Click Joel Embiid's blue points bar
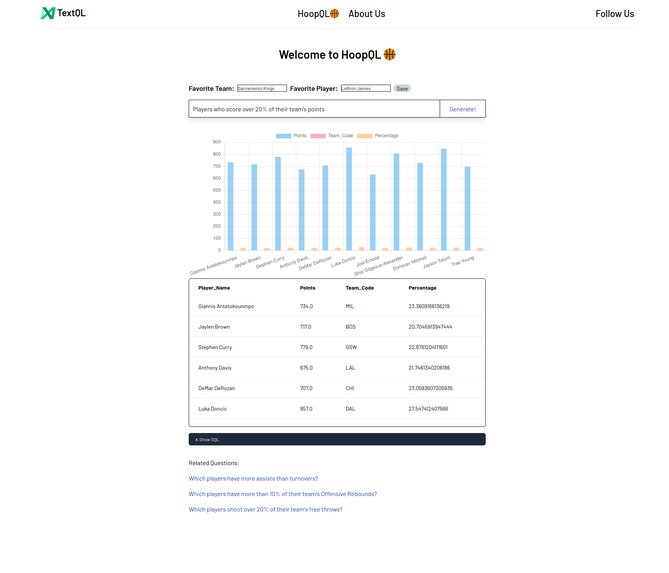This screenshot has height=573, width=669. 372,212
